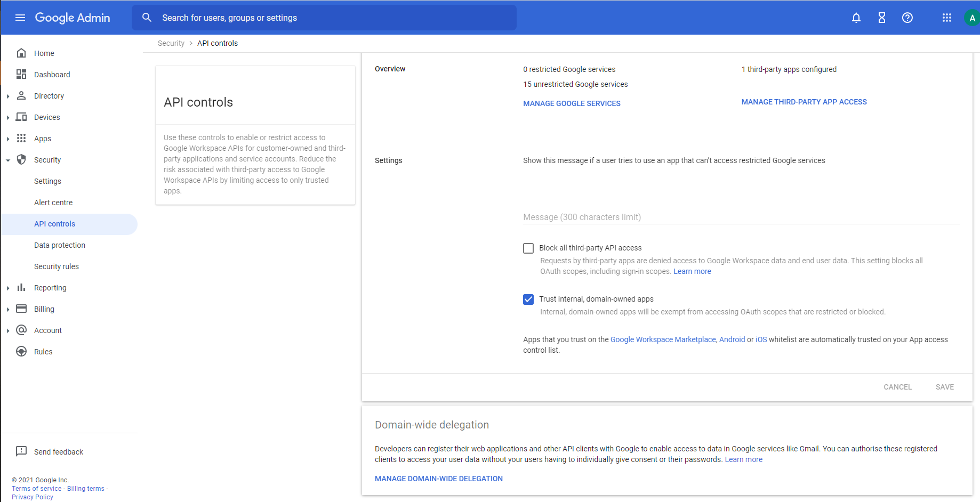980x502 pixels.
Task: Open Learn more about domain-wide delegation
Action: point(744,459)
